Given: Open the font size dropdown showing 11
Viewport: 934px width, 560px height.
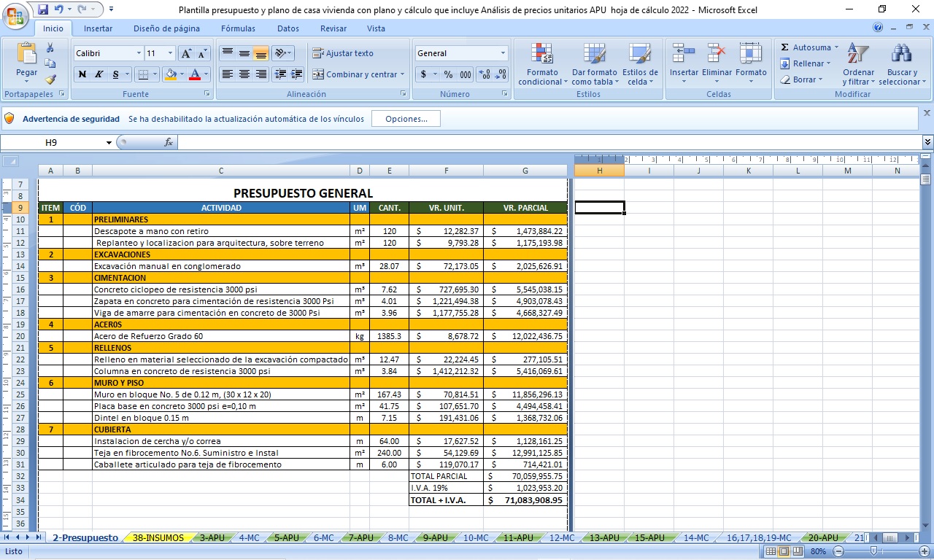Looking at the screenshot, I should 170,53.
